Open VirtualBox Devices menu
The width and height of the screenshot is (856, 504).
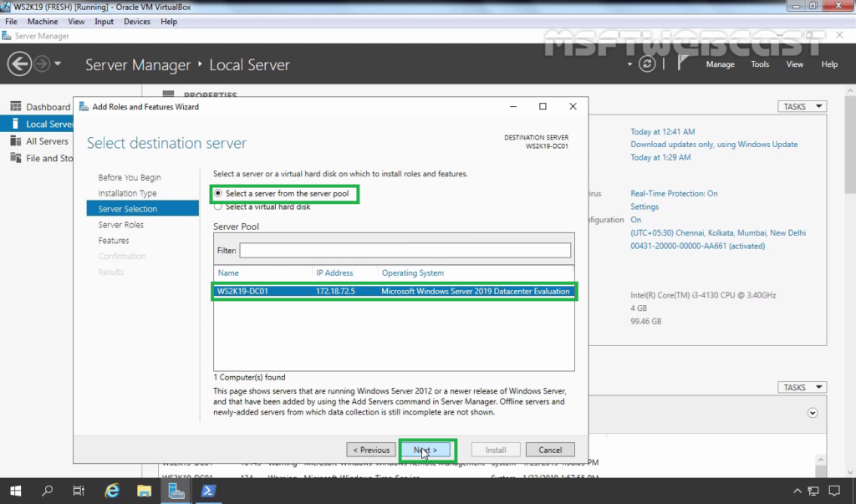pos(136,22)
